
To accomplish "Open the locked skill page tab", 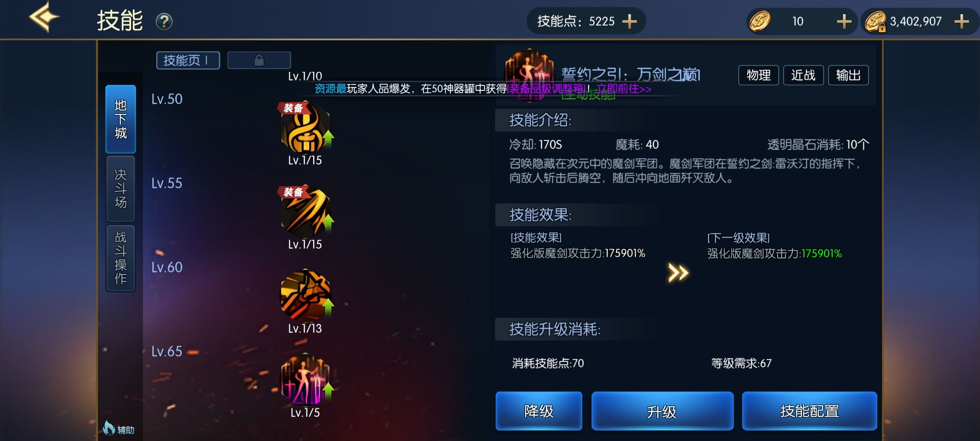I will [259, 60].
